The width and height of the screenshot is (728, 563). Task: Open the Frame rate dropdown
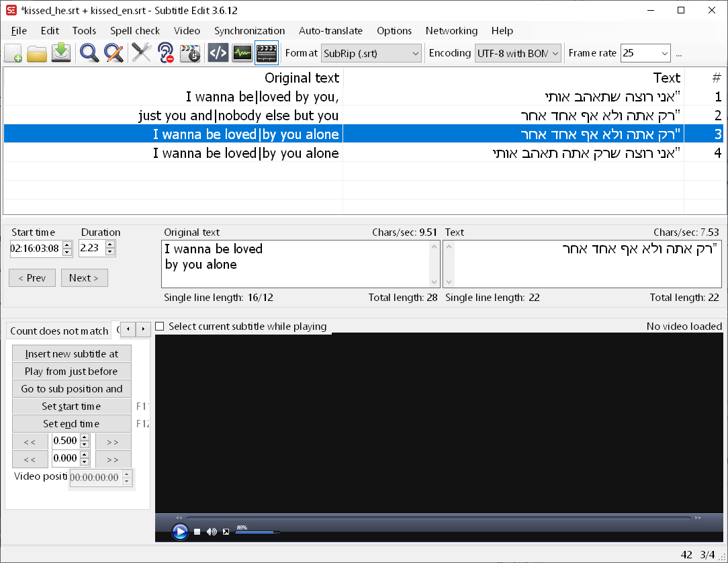(x=666, y=53)
